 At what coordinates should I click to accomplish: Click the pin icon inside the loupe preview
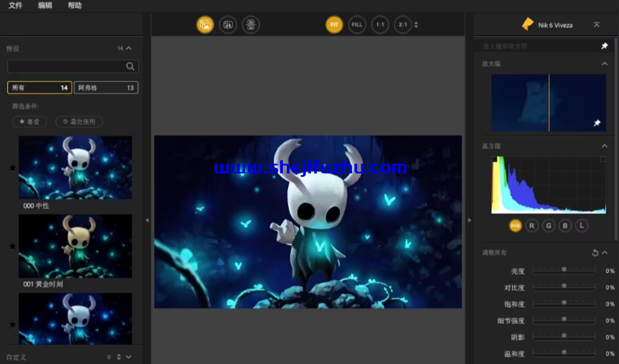(597, 123)
